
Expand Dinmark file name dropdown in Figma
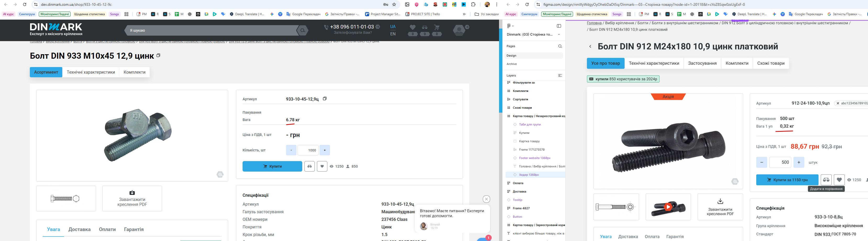click(x=559, y=34)
